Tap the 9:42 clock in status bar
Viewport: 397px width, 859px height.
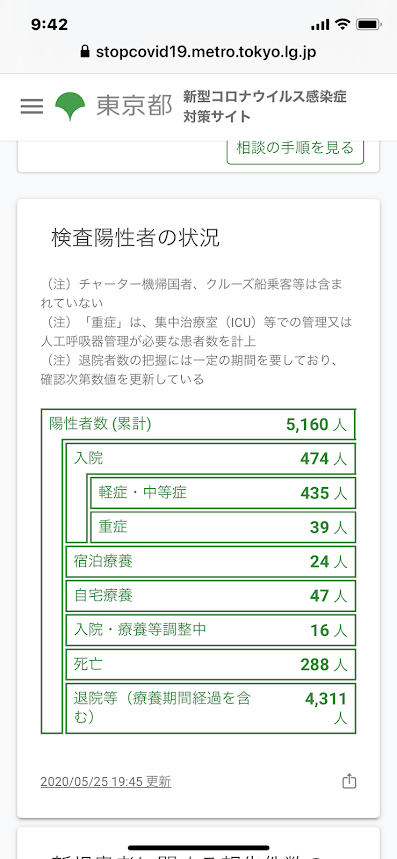click(49, 25)
